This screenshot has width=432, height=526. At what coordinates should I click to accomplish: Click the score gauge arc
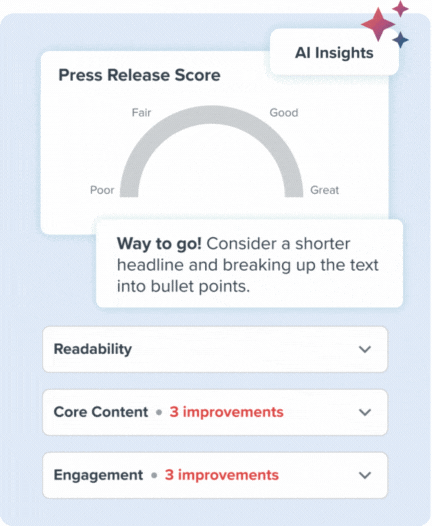212,151
